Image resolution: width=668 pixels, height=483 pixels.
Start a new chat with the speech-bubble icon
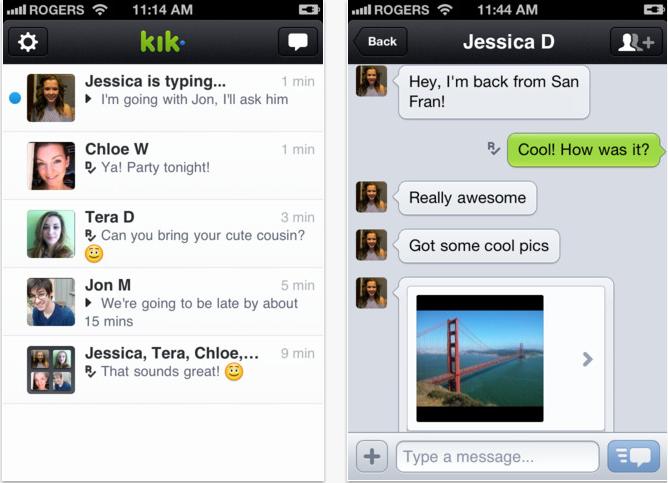[x=298, y=42]
